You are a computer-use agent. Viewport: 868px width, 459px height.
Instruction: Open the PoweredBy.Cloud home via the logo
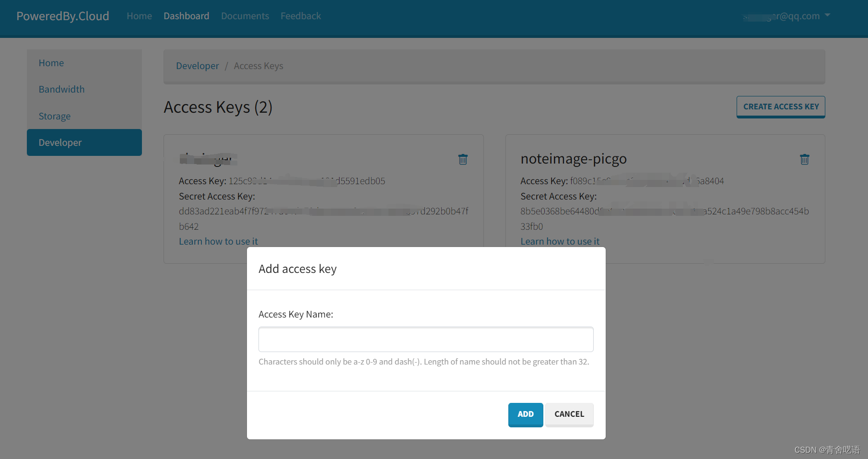(x=62, y=16)
